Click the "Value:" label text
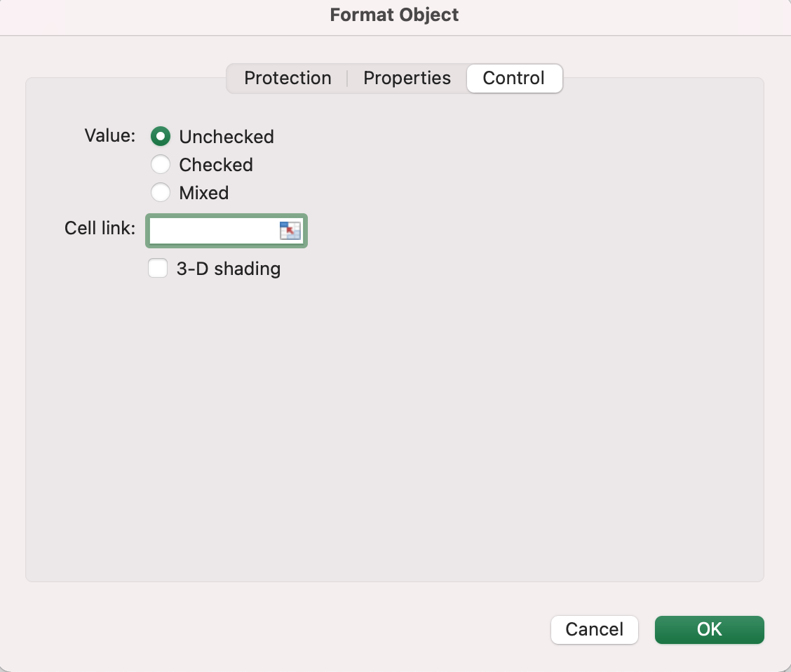791x672 pixels. coord(109,135)
